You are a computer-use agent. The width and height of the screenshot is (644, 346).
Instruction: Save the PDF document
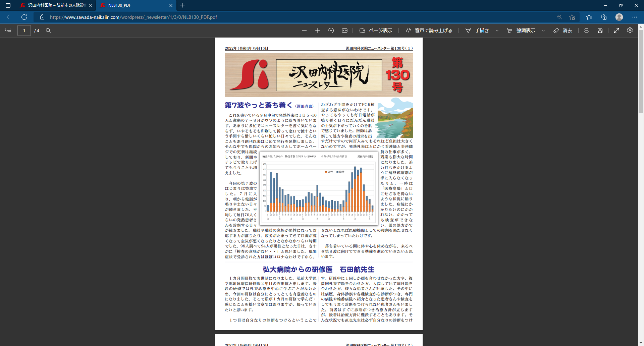click(x=600, y=31)
